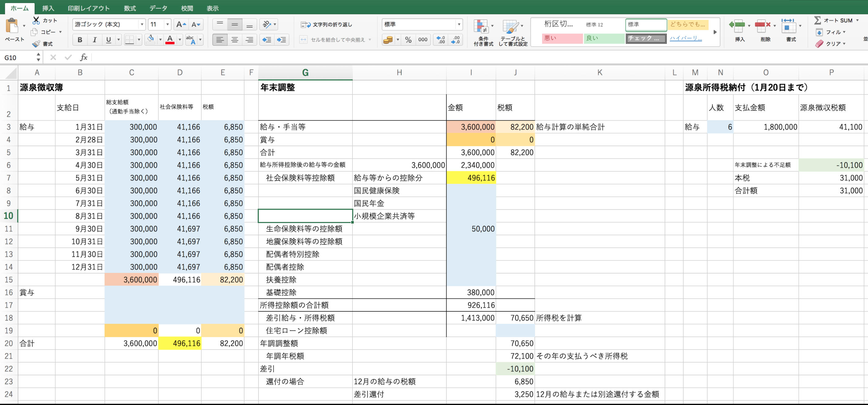Viewport: 868px width, 405px height.
Task: Toggle 文字列の折り返し (wrap text)
Action: 326,24
